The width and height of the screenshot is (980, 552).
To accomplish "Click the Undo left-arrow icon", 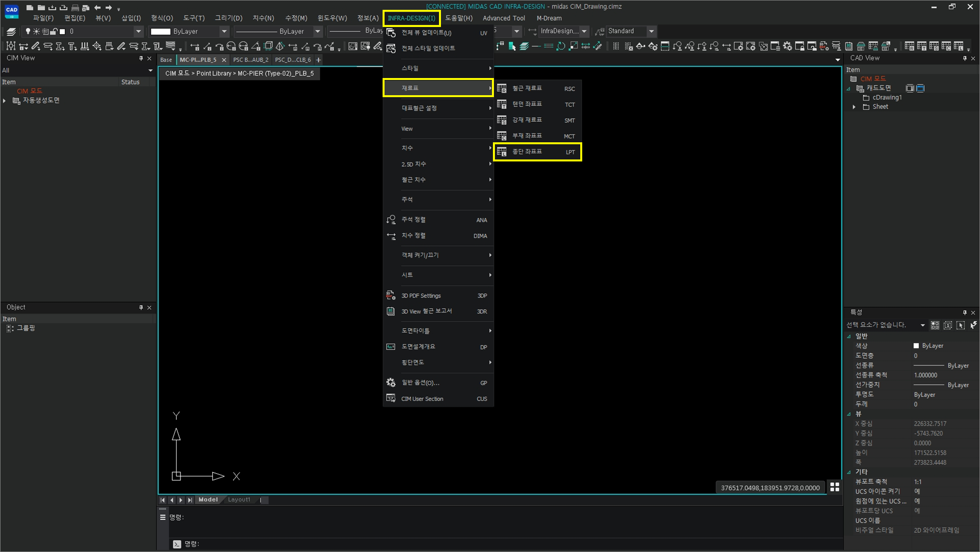I will coord(97,7).
